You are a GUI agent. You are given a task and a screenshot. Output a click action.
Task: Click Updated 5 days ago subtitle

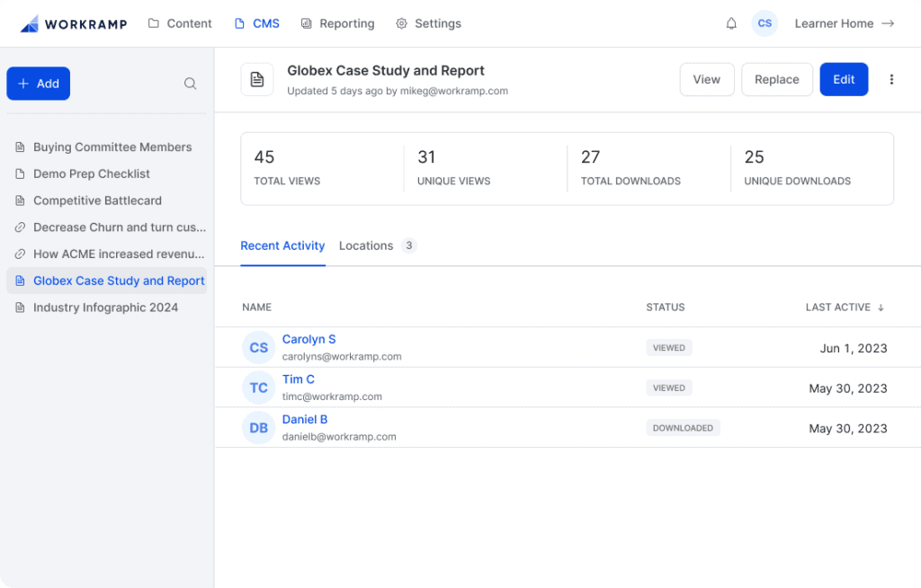click(x=398, y=91)
